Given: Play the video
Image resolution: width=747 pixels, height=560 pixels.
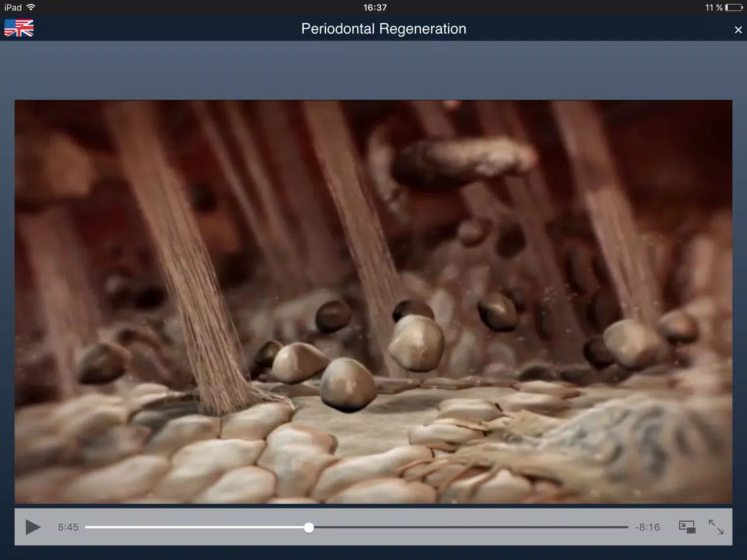Looking at the screenshot, I should point(33,527).
